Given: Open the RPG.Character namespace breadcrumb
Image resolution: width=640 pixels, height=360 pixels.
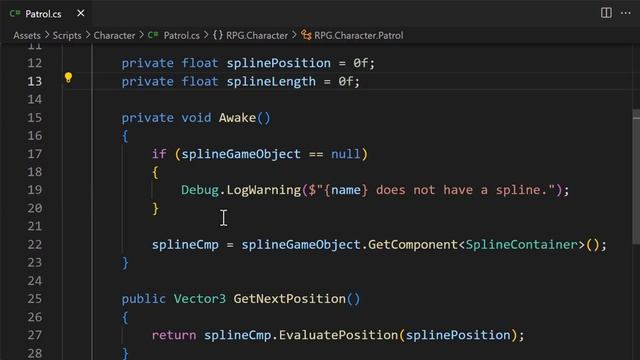Looking at the screenshot, I should [x=257, y=36].
